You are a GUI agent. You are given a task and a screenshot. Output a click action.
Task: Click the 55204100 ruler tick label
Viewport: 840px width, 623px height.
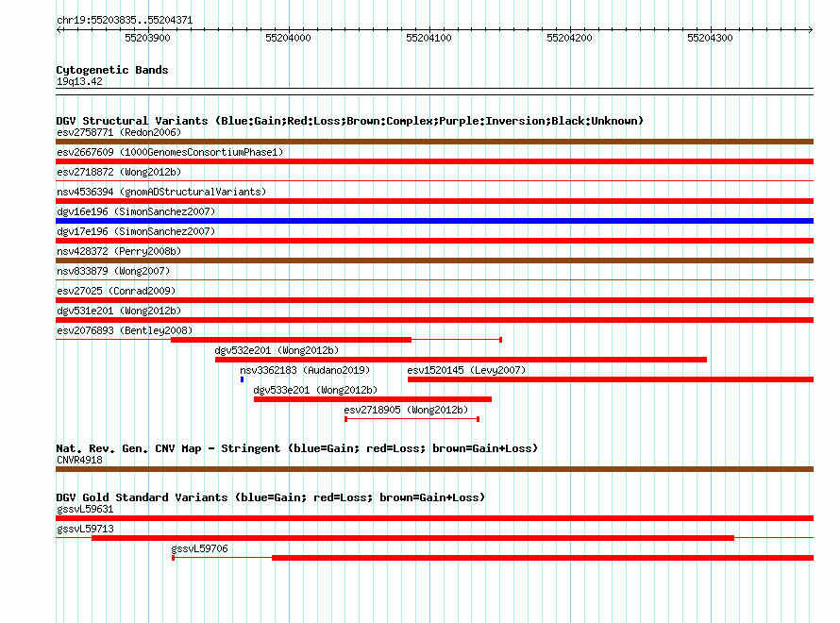428,38
